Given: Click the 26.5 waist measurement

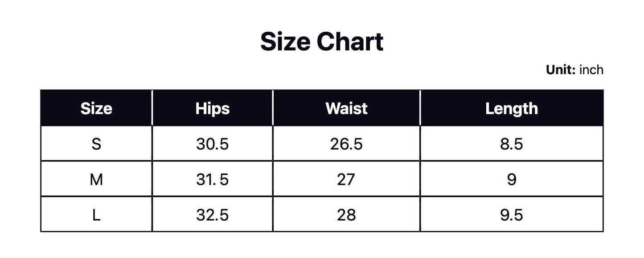Looking at the screenshot, I should [x=346, y=144].
